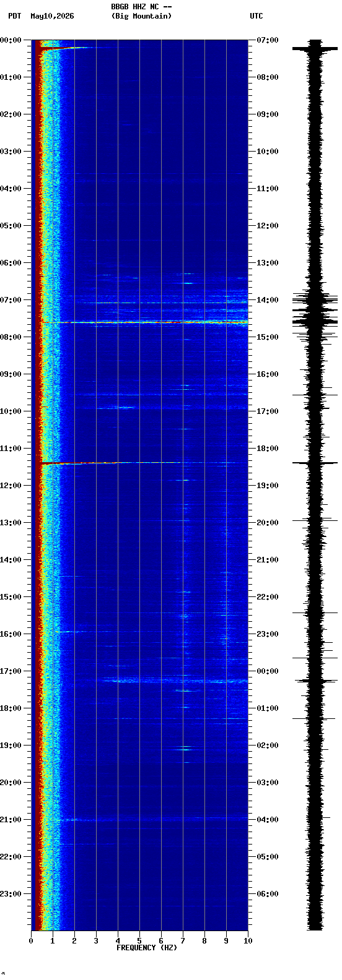Click the '(Big Mountain)' station name
Viewport: 342px width, 980px height.
[141, 16]
